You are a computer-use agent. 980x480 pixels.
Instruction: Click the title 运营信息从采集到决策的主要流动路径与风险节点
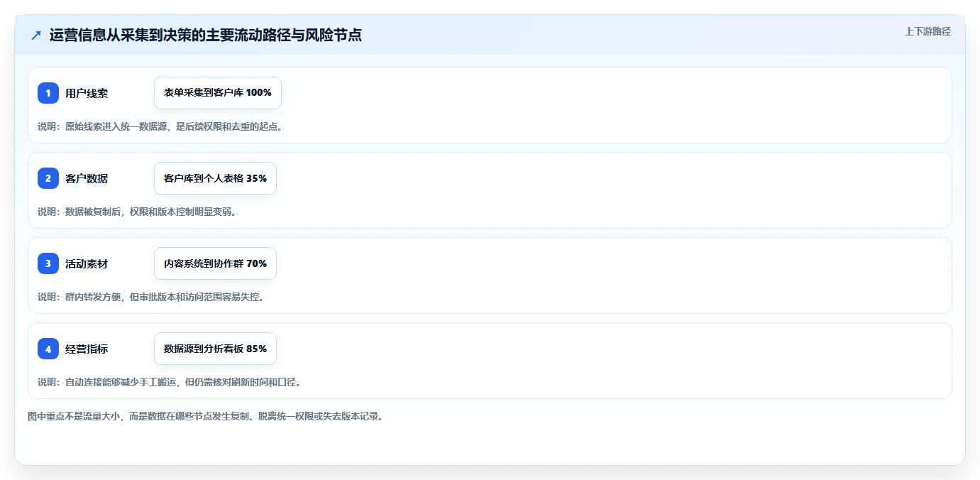[x=206, y=35]
